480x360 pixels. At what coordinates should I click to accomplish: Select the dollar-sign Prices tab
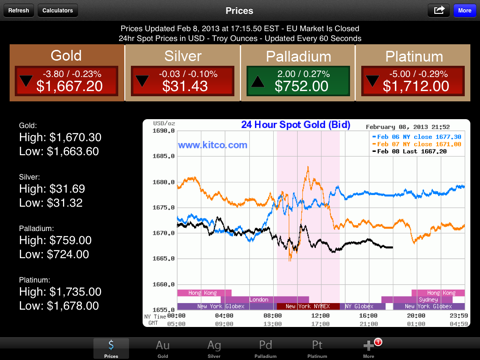click(x=111, y=349)
